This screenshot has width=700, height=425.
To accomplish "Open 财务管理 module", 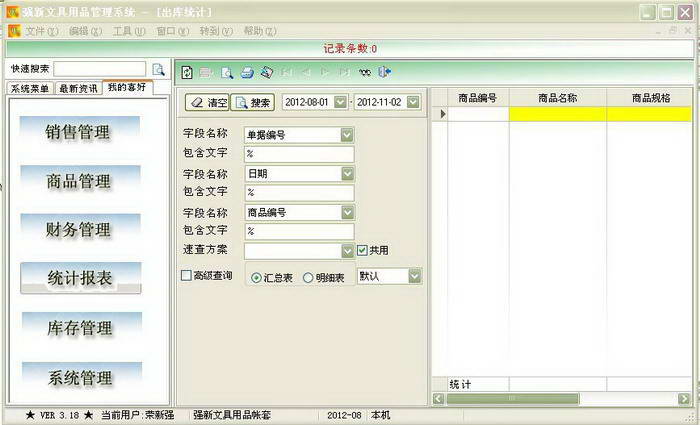I will [79, 229].
